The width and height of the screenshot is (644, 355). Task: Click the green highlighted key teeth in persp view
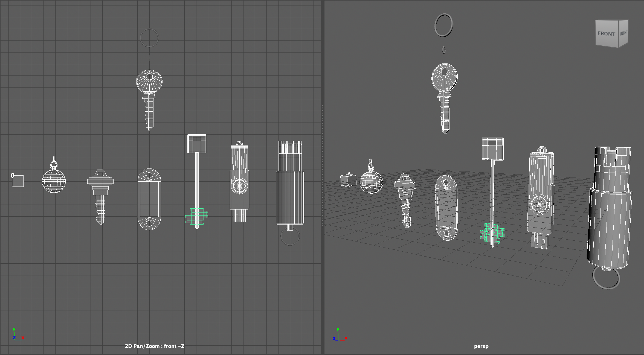[x=492, y=233]
